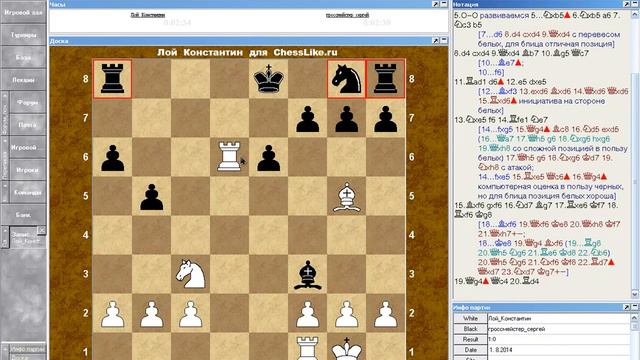Jump to move 20.Rd4 in notation
This screenshot has width=640, height=360.
tap(524, 281)
